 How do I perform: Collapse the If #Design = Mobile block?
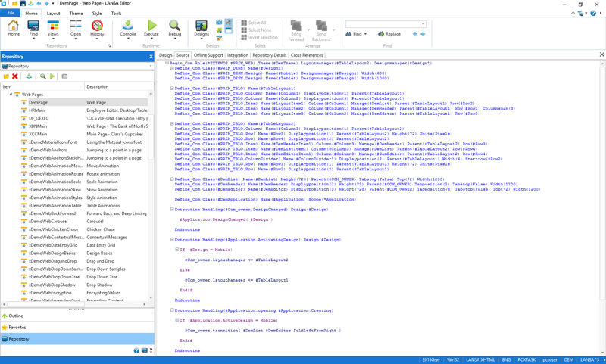(178, 249)
